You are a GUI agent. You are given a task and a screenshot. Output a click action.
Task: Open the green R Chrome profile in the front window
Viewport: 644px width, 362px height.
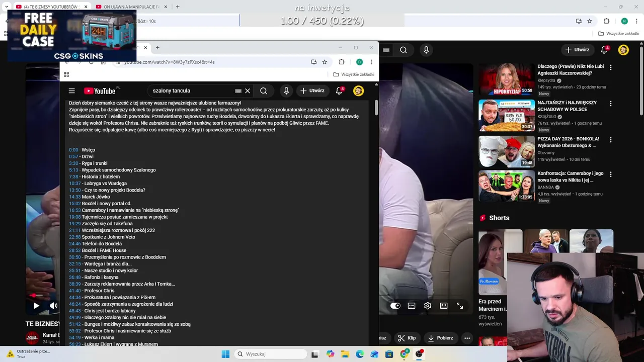(x=359, y=62)
